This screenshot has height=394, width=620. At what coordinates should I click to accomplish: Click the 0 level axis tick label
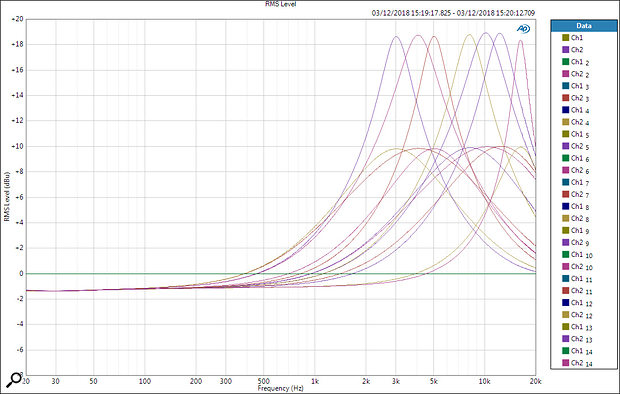click(x=21, y=273)
